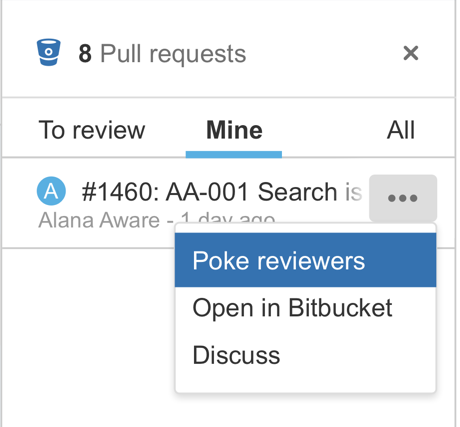Click the truncated word is after Search

point(353,193)
